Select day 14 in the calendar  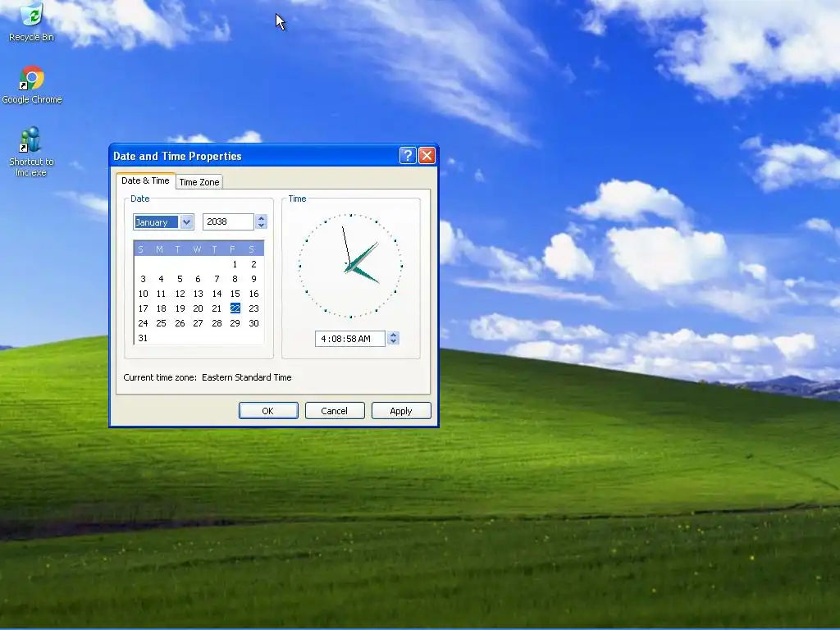tap(217, 294)
